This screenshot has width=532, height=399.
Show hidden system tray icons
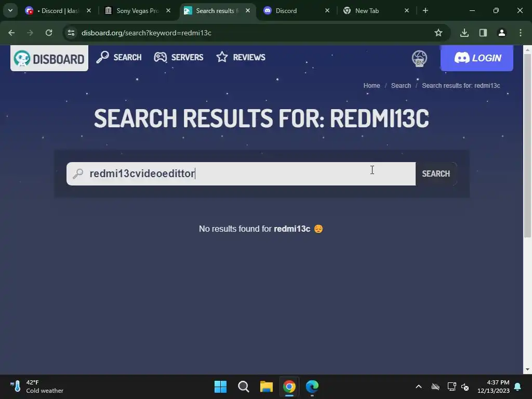point(419,387)
